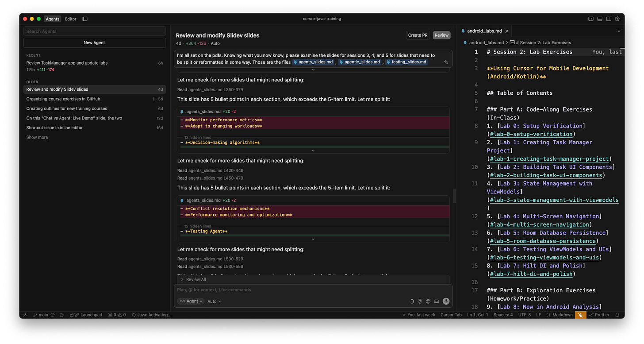
Task: Open notifications via the bell icon
Action: (x=618, y=315)
